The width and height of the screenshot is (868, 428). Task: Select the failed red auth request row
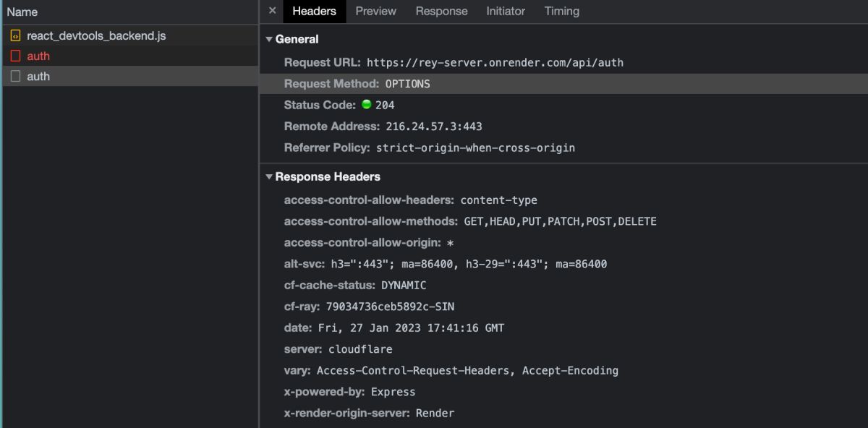(x=130, y=56)
